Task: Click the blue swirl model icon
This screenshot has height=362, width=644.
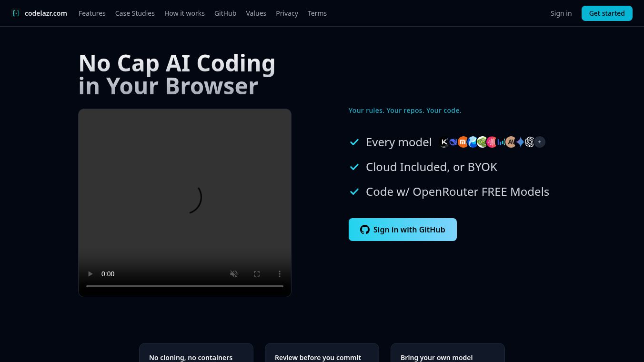Action: tap(473, 142)
